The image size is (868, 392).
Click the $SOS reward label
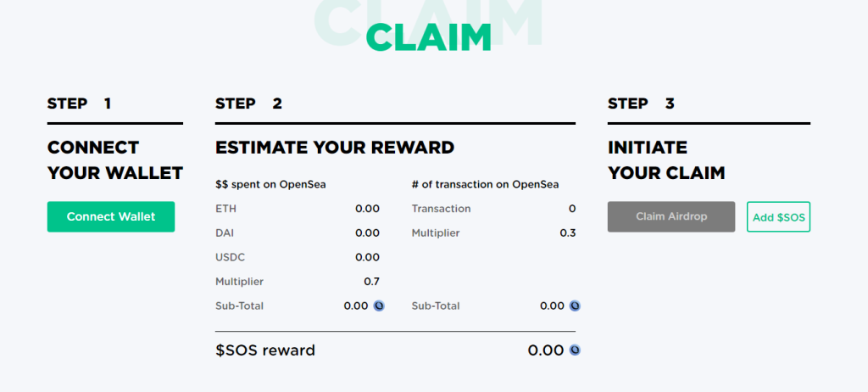[265, 350]
